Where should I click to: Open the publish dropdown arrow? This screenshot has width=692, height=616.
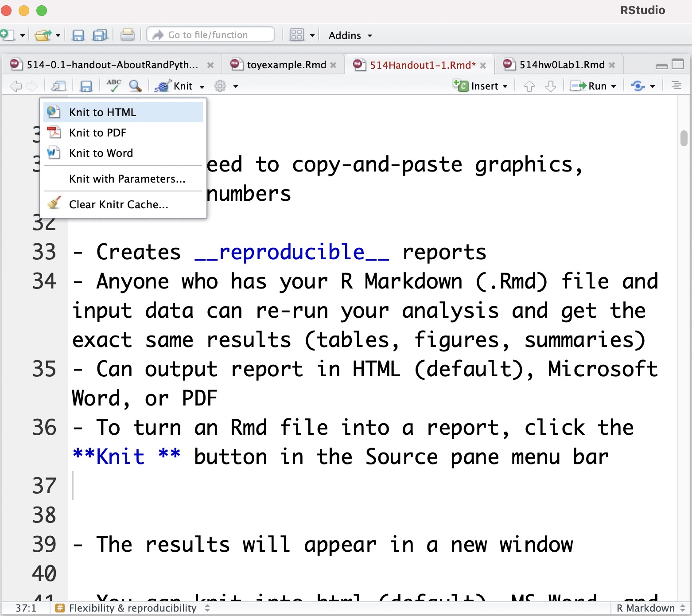[x=653, y=86]
